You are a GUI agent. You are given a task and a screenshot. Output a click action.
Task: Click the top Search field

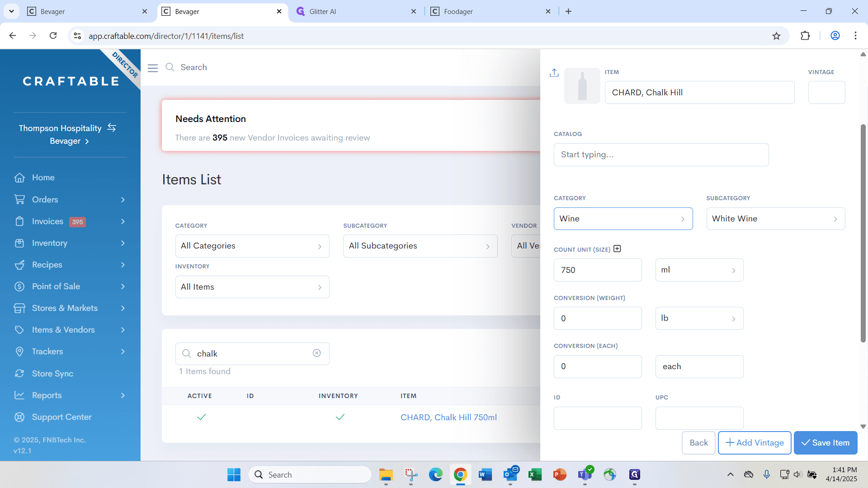click(193, 67)
